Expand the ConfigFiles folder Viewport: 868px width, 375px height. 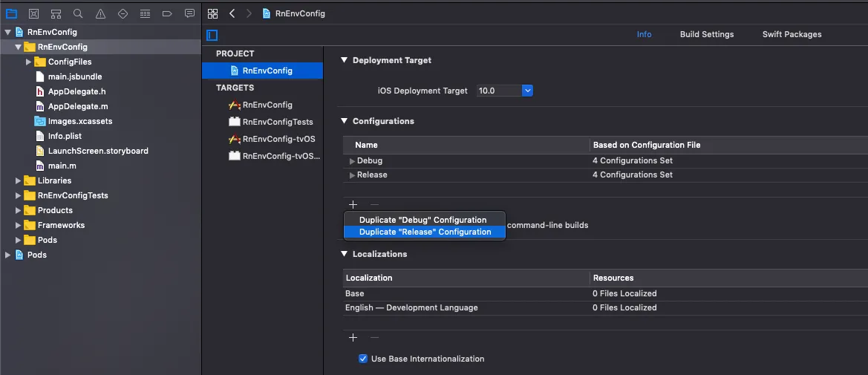(29, 62)
